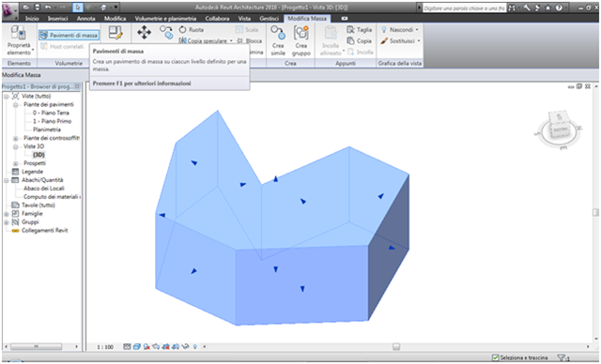Click the ViewCube navigation widget
This screenshot has height=364, width=601.
point(559,129)
